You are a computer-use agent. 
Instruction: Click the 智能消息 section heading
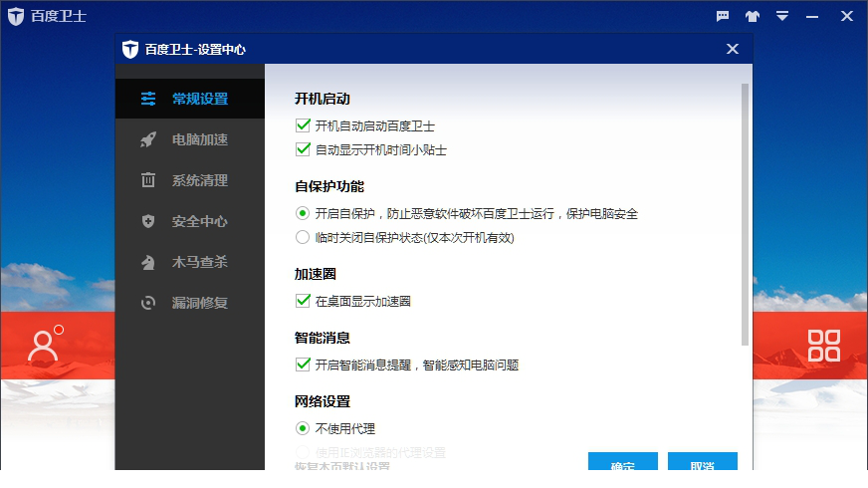(323, 338)
